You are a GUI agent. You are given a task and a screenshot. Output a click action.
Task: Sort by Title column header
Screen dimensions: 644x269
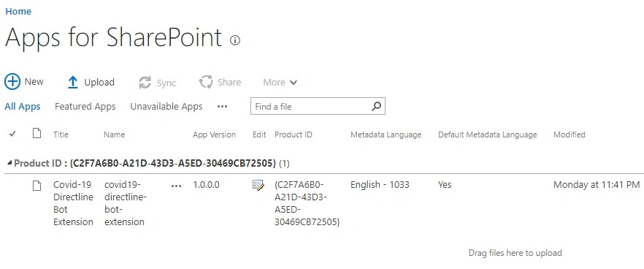(61, 134)
